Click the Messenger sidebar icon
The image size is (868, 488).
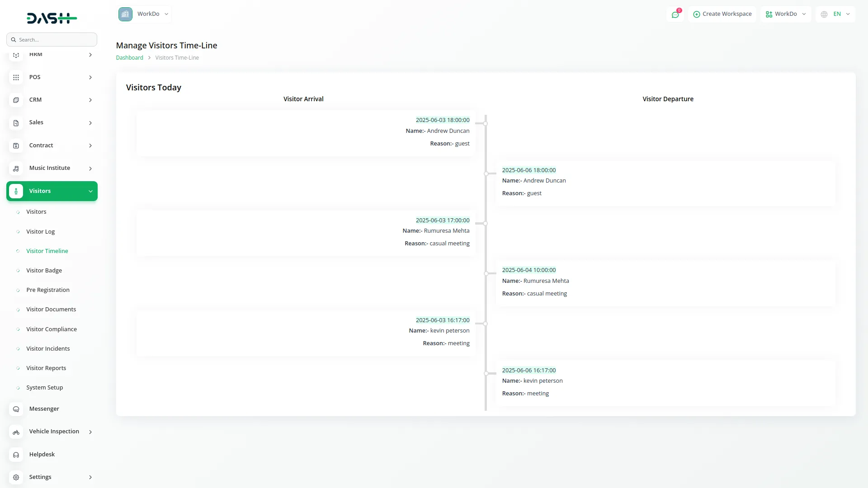[x=16, y=409]
